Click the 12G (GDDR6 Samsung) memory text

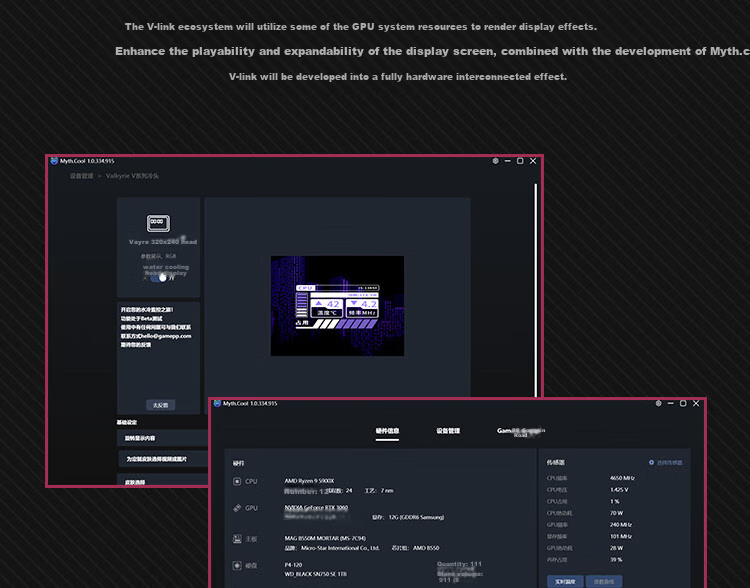(x=416, y=517)
